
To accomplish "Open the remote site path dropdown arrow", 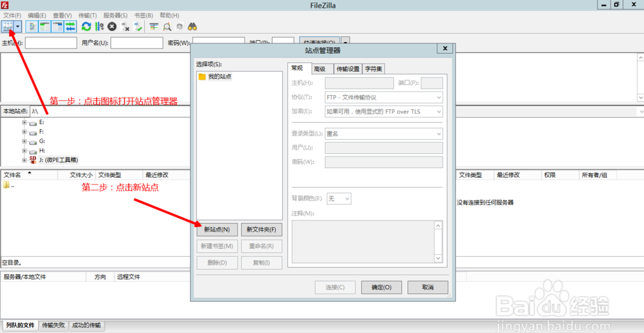I will 640,111.
